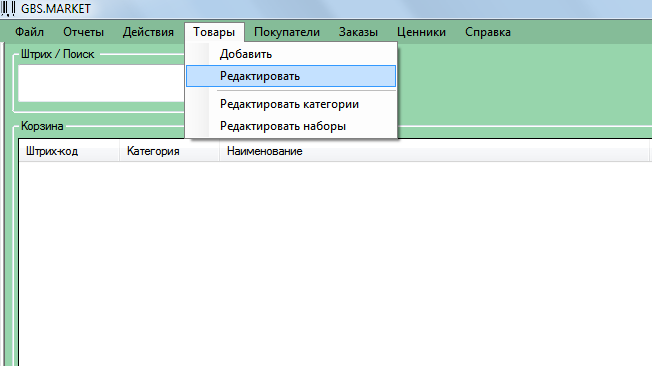Open the Отчеты menu
The height and width of the screenshot is (366, 652).
83,32
